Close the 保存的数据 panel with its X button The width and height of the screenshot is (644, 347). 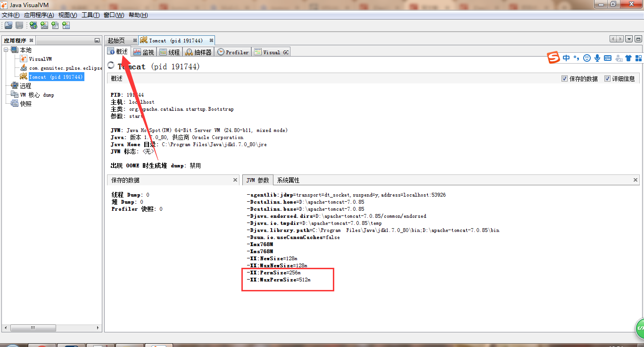coord(235,180)
